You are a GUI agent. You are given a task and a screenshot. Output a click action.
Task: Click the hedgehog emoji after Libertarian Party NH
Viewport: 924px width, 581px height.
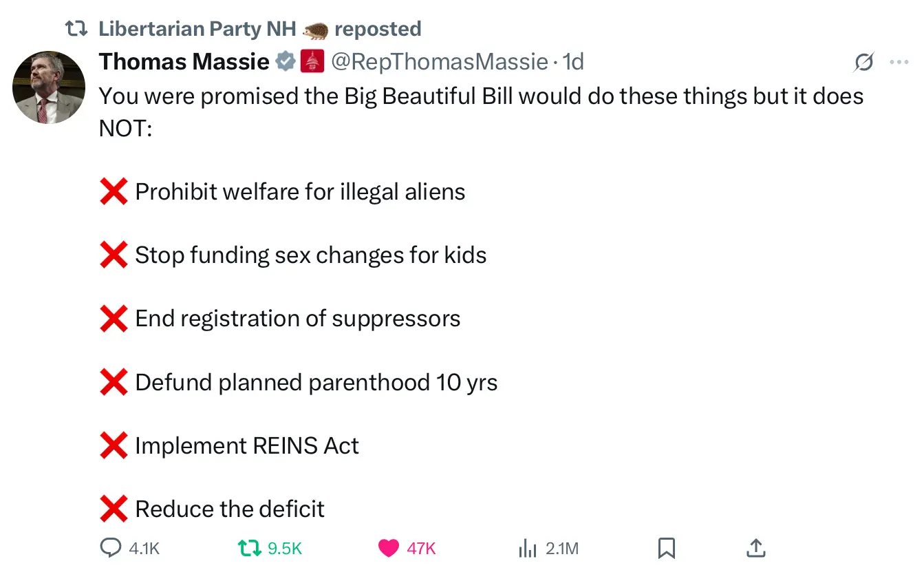click(x=315, y=30)
